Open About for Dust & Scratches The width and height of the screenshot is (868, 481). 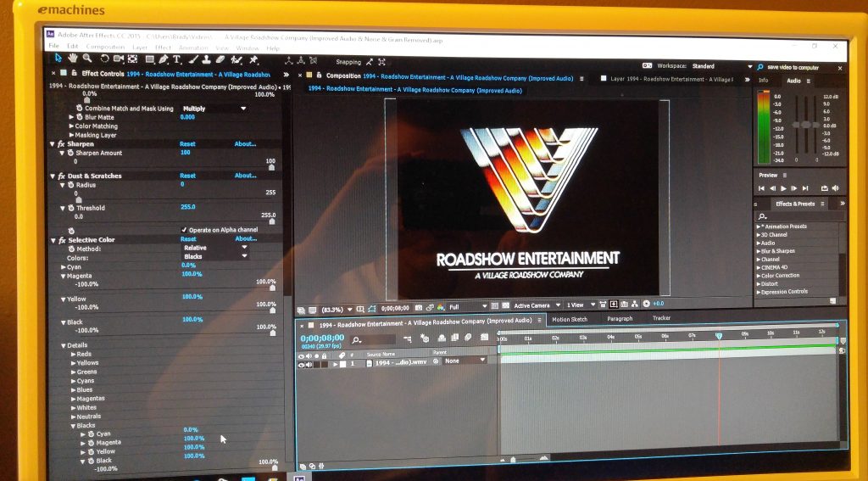coord(245,176)
